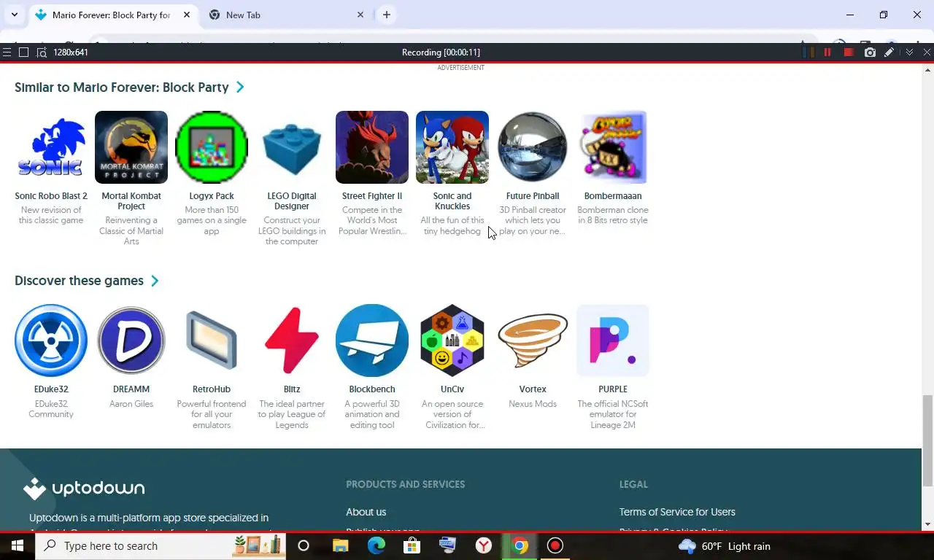
Task: Open a new browser tab
Action: [x=387, y=15]
